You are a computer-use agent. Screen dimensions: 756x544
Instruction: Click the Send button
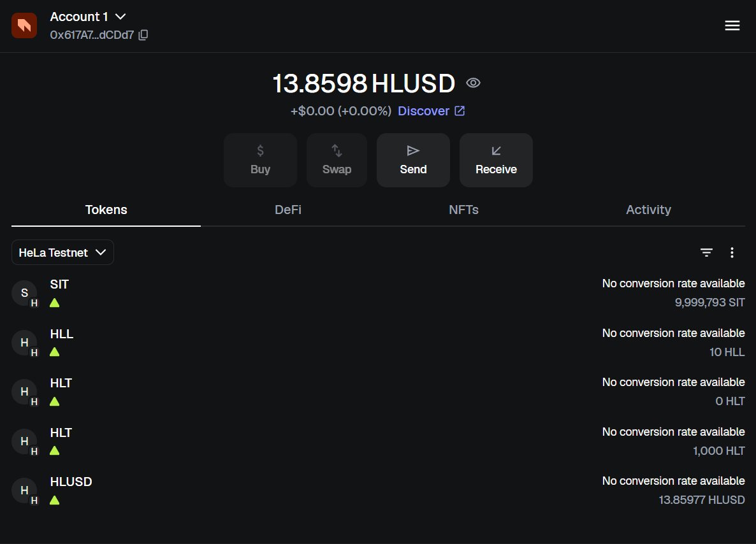[413, 160]
